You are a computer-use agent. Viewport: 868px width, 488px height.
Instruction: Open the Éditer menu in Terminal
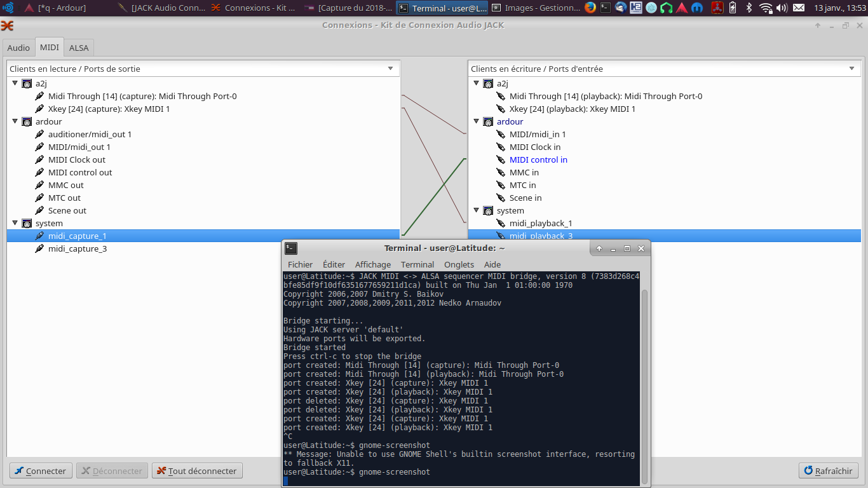click(x=334, y=264)
